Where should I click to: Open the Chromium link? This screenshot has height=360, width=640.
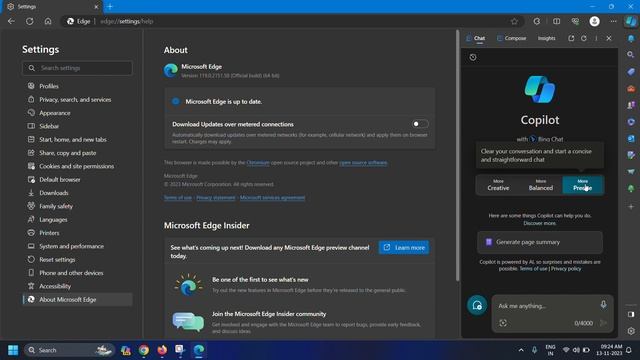[x=258, y=162]
